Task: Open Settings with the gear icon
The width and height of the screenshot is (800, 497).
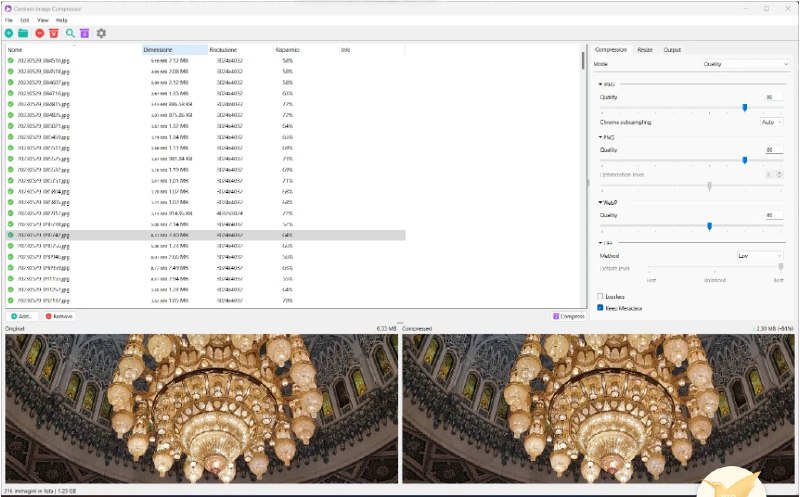Action: (x=101, y=33)
